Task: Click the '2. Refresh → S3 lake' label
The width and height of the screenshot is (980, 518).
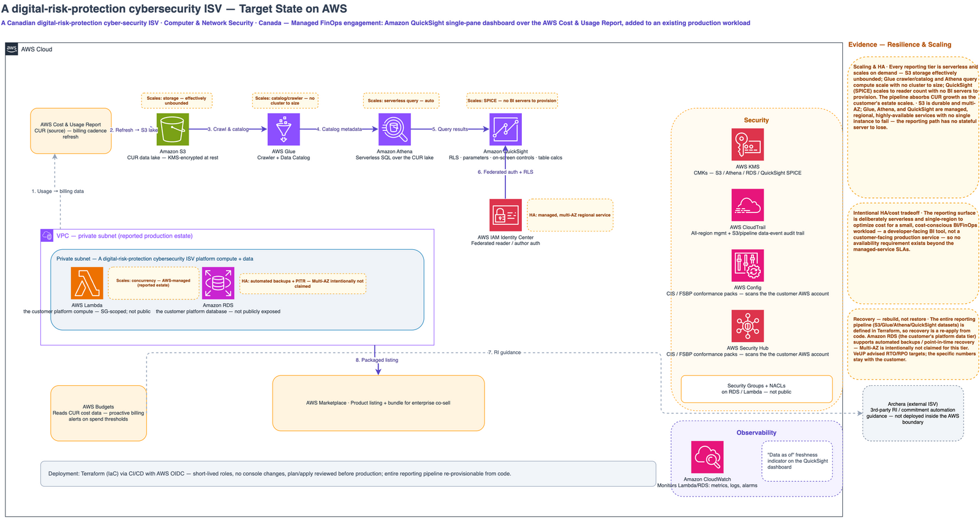Action: pyautogui.click(x=134, y=130)
